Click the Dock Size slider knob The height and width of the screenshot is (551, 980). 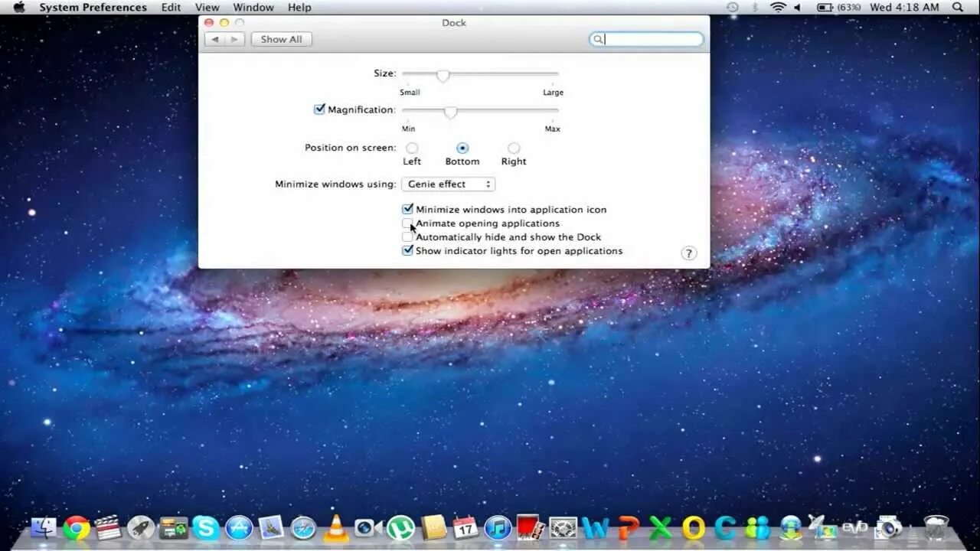pyautogui.click(x=443, y=75)
